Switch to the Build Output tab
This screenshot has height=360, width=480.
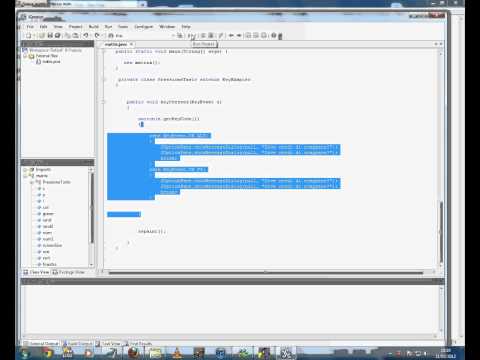pyautogui.click(x=77, y=343)
